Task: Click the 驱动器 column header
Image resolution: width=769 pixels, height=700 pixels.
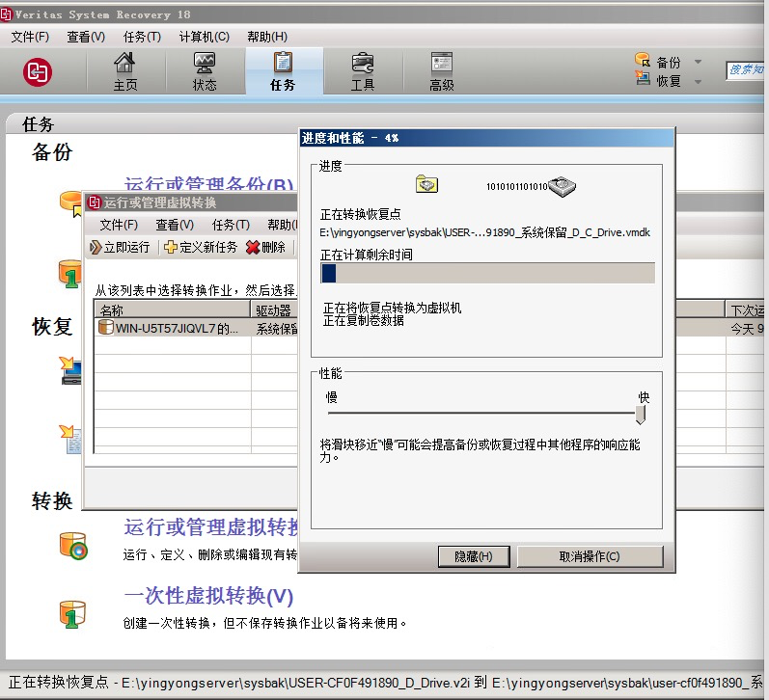Action: tap(275, 310)
